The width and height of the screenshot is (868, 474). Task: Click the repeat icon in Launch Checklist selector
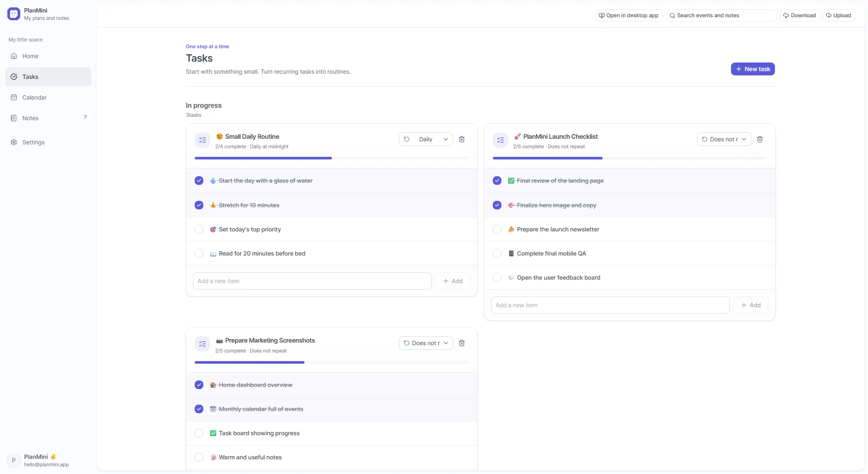click(705, 139)
